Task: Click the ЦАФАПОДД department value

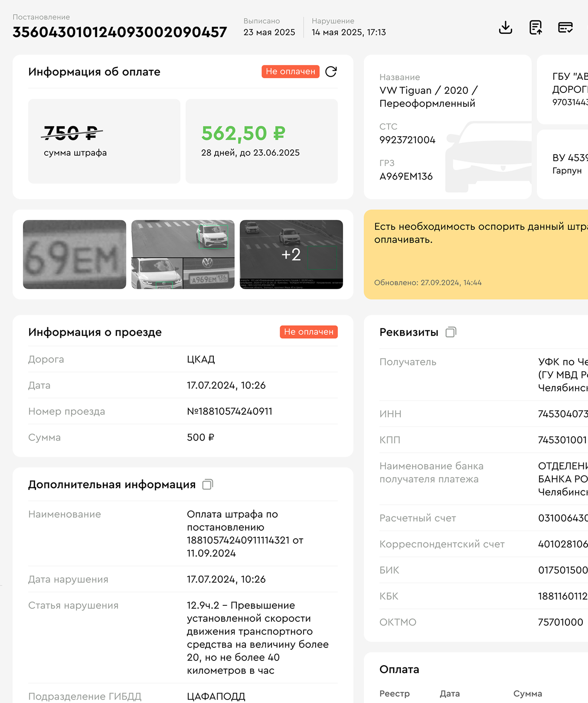Action: (x=216, y=696)
